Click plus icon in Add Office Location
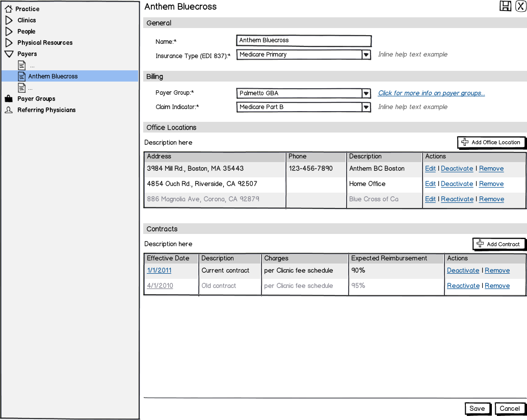527x420 pixels. (465, 142)
